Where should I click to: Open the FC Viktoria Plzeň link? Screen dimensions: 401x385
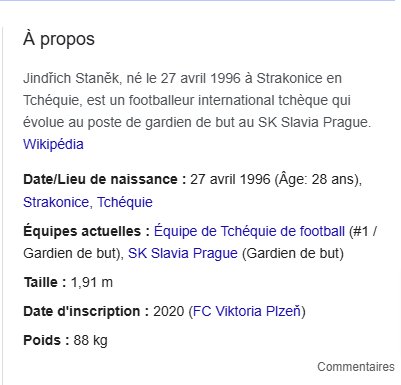247,311
